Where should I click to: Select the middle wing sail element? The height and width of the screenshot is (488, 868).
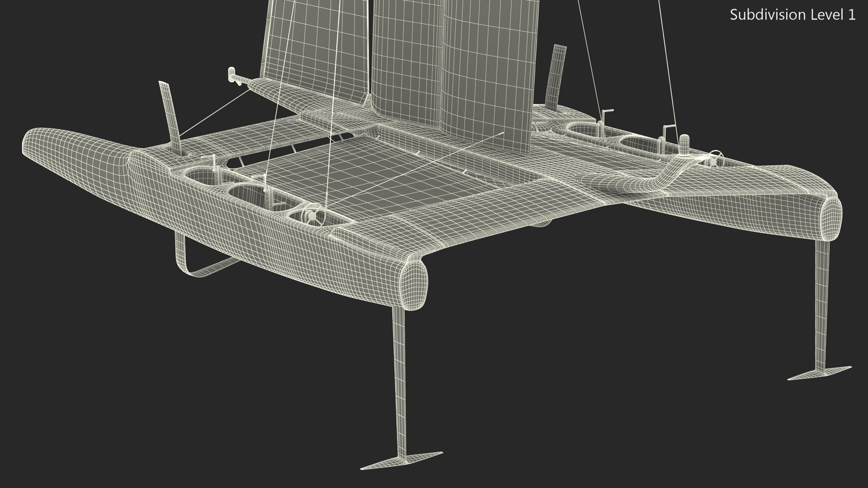407,63
